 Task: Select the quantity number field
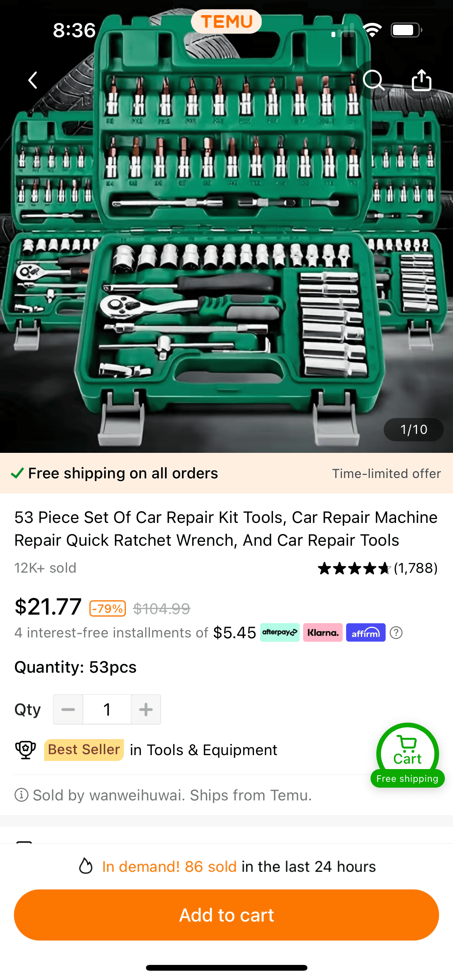coord(107,709)
